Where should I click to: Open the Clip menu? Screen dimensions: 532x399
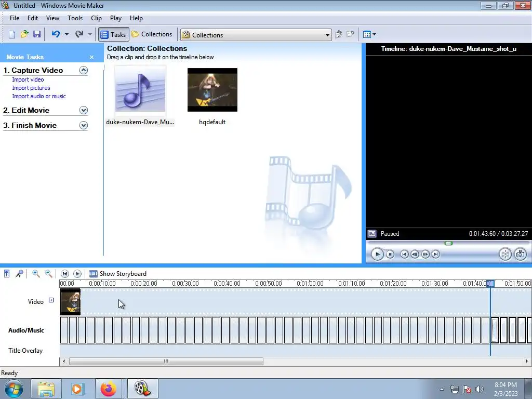(96, 18)
